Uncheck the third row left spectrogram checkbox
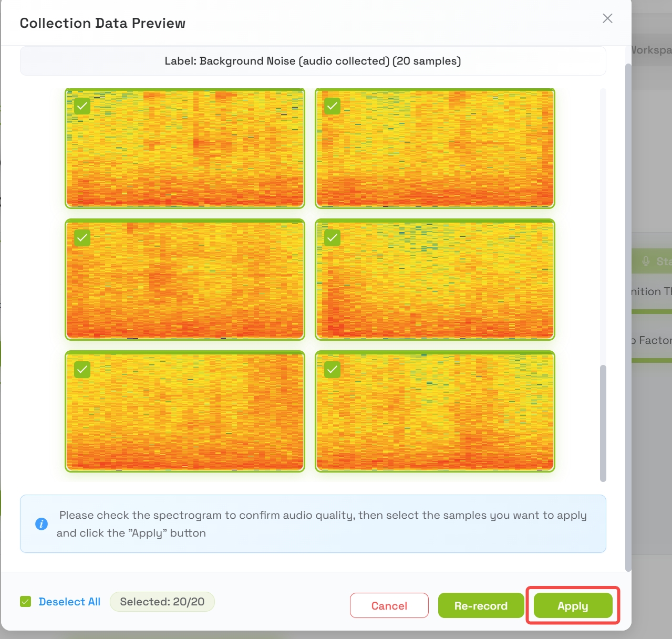The image size is (672, 639). point(82,370)
